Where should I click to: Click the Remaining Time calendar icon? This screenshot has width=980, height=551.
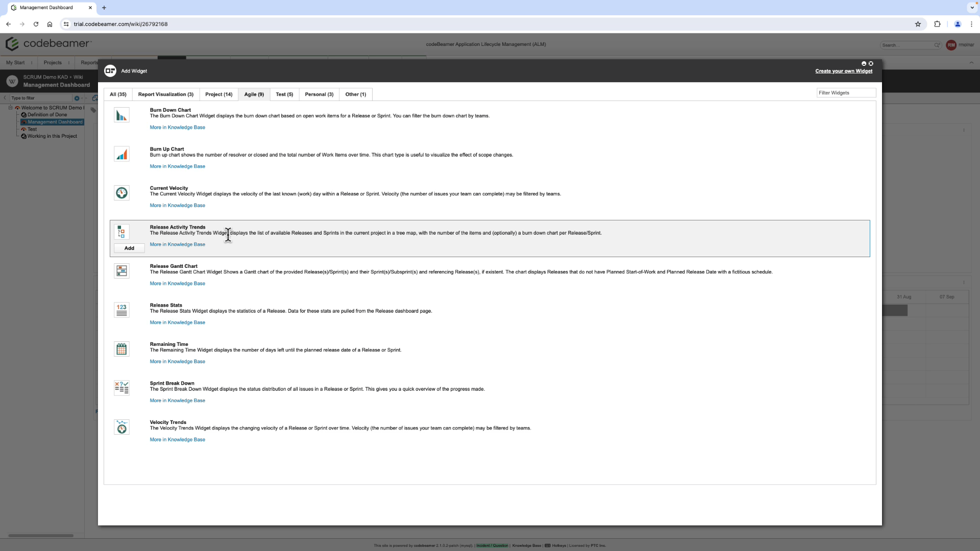pyautogui.click(x=121, y=349)
